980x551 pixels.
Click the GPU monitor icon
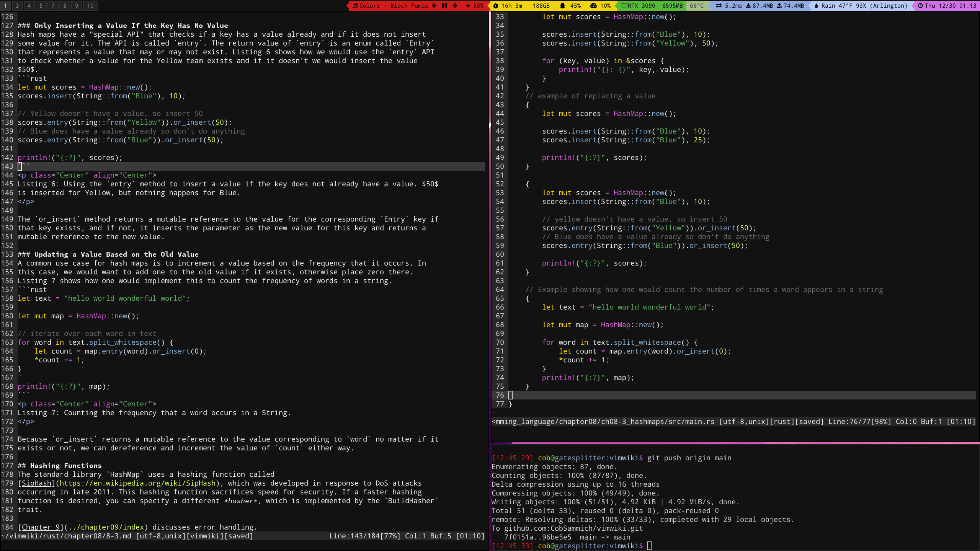tap(624, 5)
